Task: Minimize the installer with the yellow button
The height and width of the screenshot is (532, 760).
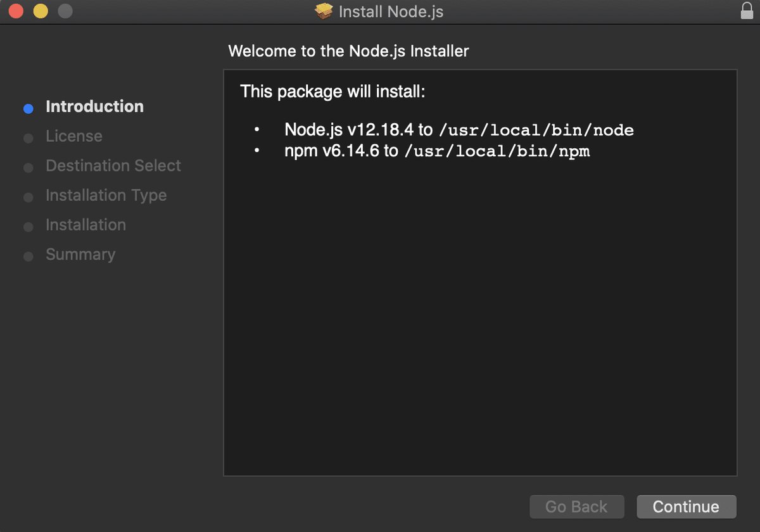Action: (41, 11)
